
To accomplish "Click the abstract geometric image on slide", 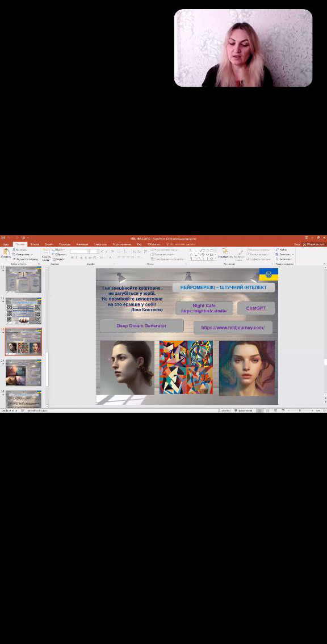I will click(x=186, y=367).
